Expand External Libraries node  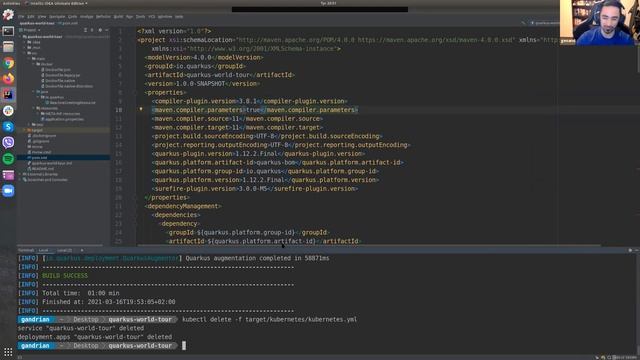click(x=20, y=174)
